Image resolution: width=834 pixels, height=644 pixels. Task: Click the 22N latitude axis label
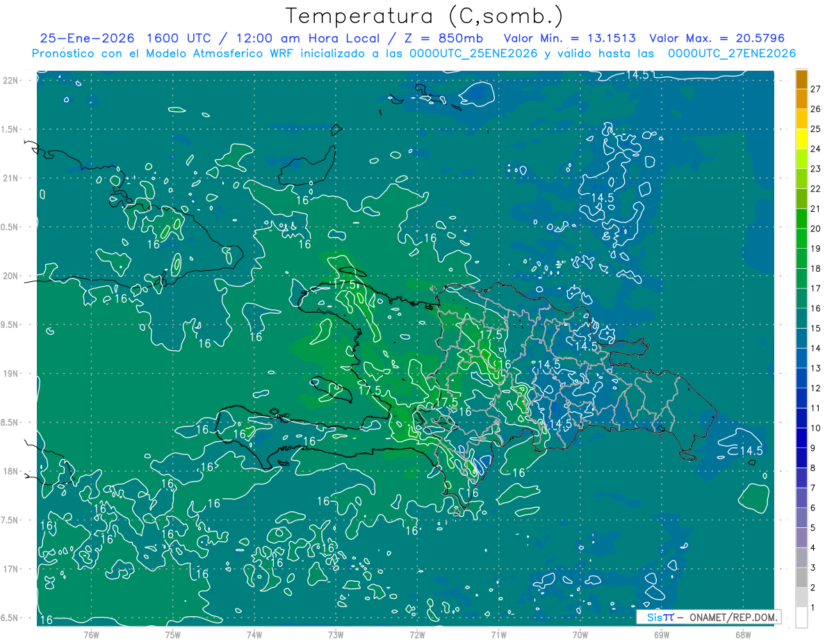point(13,81)
